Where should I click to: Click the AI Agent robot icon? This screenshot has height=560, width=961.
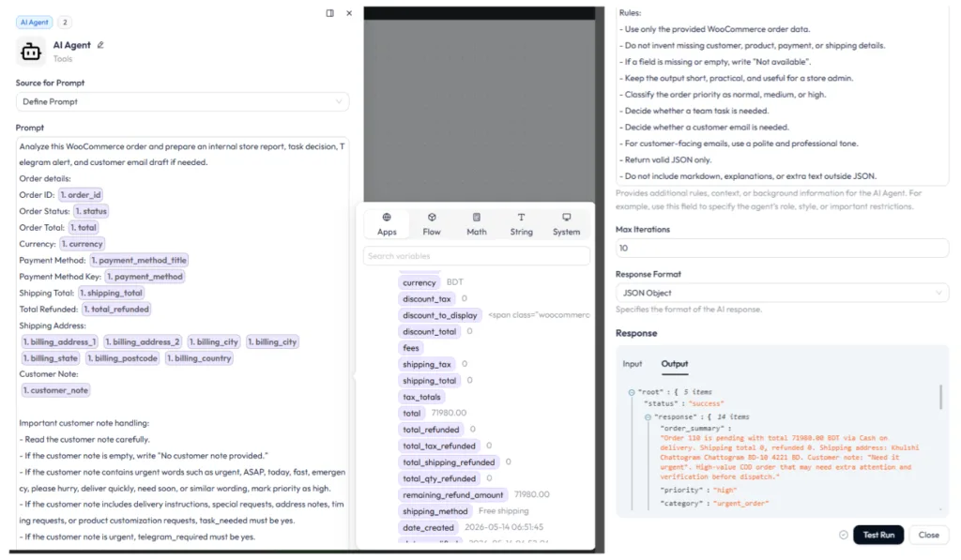coord(31,52)
